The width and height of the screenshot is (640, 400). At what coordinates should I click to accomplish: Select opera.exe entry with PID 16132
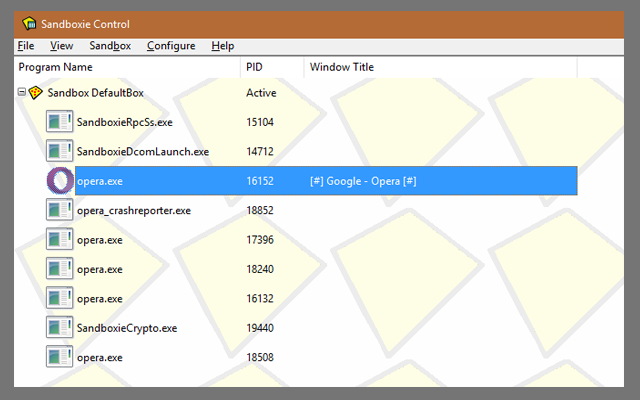coord(100,299)
